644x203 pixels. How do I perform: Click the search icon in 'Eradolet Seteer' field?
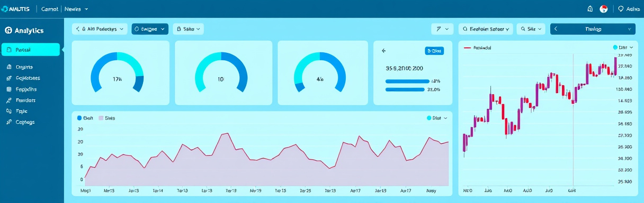tap(464, 29)
